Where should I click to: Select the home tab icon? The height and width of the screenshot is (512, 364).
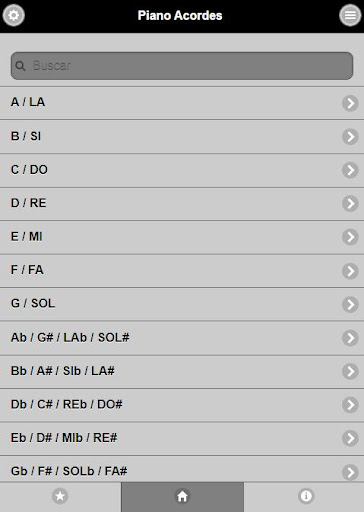pos(182,496)
